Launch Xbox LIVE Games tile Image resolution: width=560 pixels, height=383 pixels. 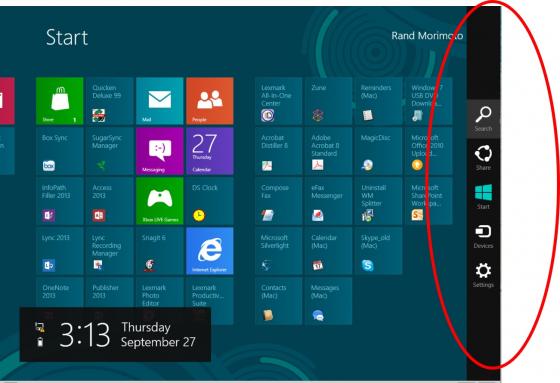pos(160,201)
